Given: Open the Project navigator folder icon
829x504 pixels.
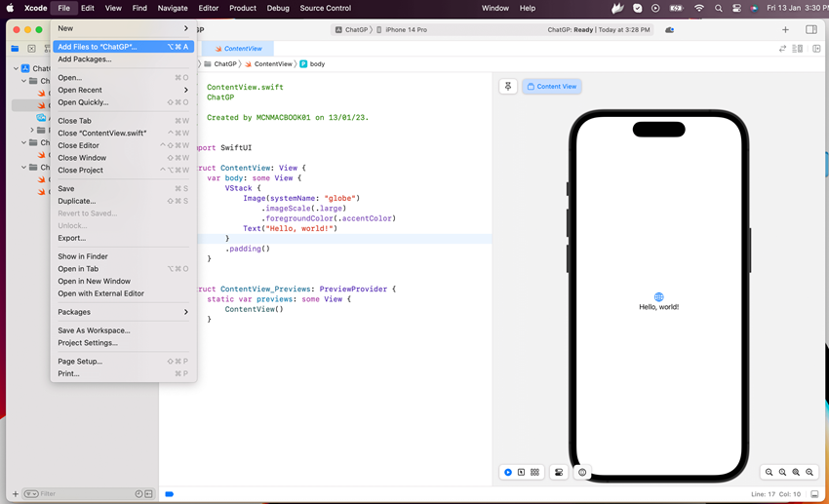Looking at the screenshot, I should (15, 49).
